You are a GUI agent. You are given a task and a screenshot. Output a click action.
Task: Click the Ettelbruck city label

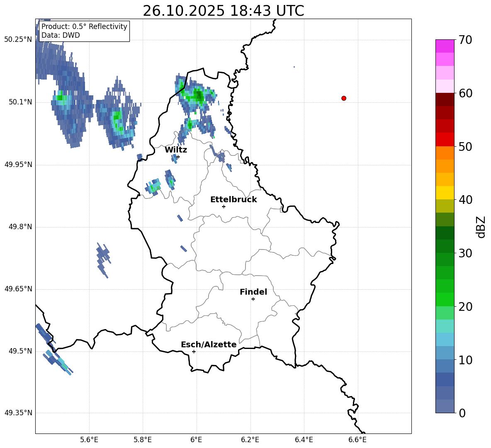pos(233,200)
